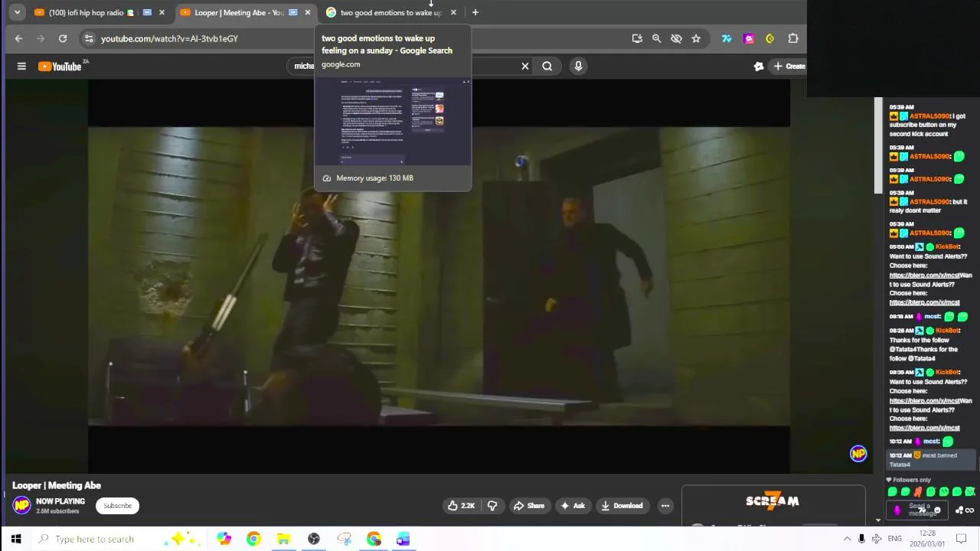Image resolution: width=980 pixels, height=551 pixels.
Task: Share the Looper video
Action: coord(529,505)
